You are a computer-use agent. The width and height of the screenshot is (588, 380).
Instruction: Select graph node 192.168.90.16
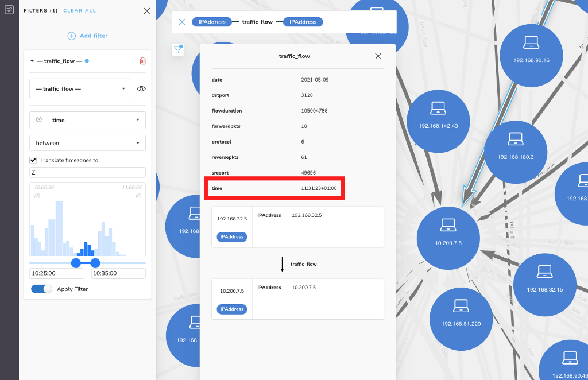[x=531, y=56]
